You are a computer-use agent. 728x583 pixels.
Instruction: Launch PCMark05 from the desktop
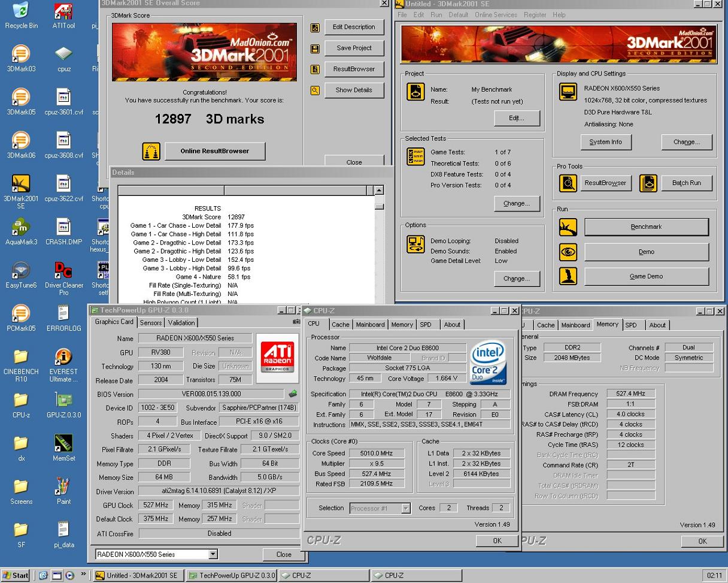21,318
